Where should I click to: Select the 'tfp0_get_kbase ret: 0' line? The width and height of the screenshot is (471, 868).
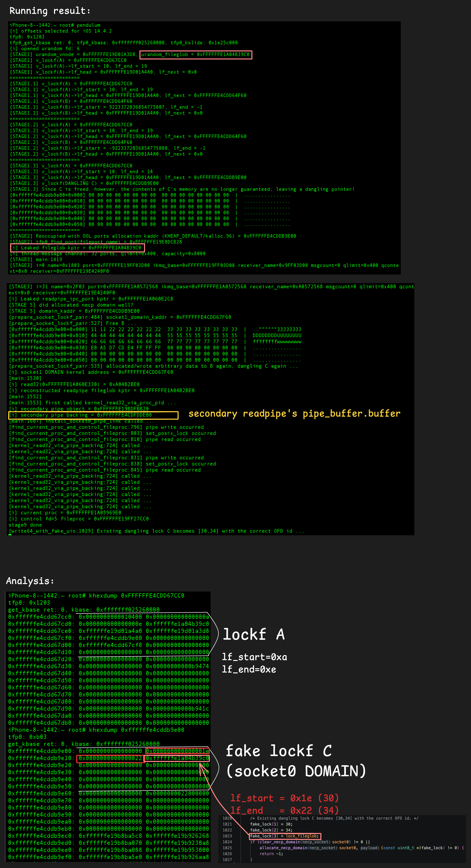coord(124,43)
